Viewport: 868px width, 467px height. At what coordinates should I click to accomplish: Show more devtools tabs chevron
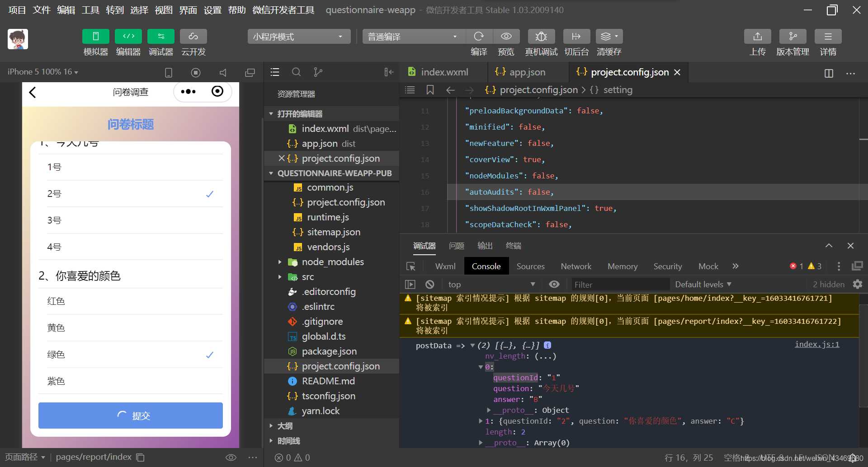click(736, 266)
